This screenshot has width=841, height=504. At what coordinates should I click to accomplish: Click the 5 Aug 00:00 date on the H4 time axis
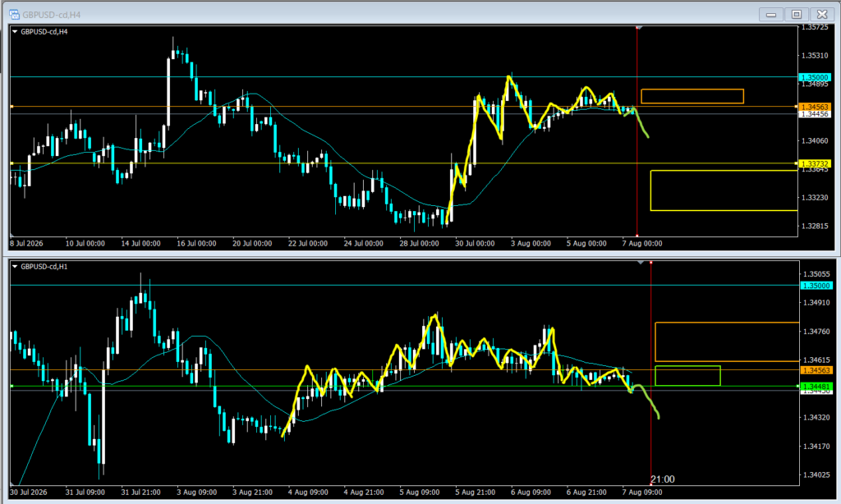coord(586,244)
